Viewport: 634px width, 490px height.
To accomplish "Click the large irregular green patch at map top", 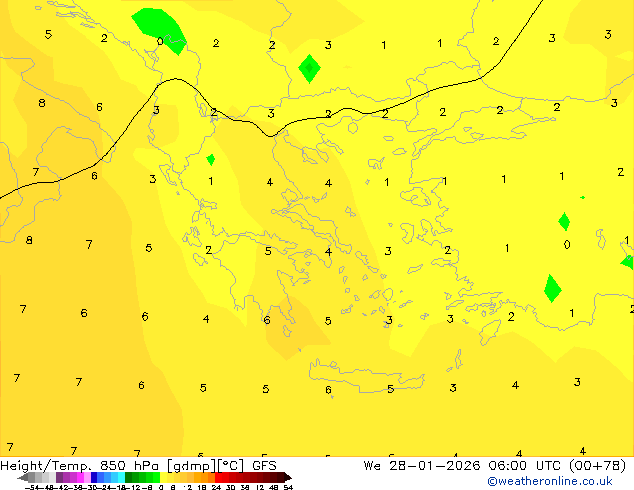I will click(159, 28).
